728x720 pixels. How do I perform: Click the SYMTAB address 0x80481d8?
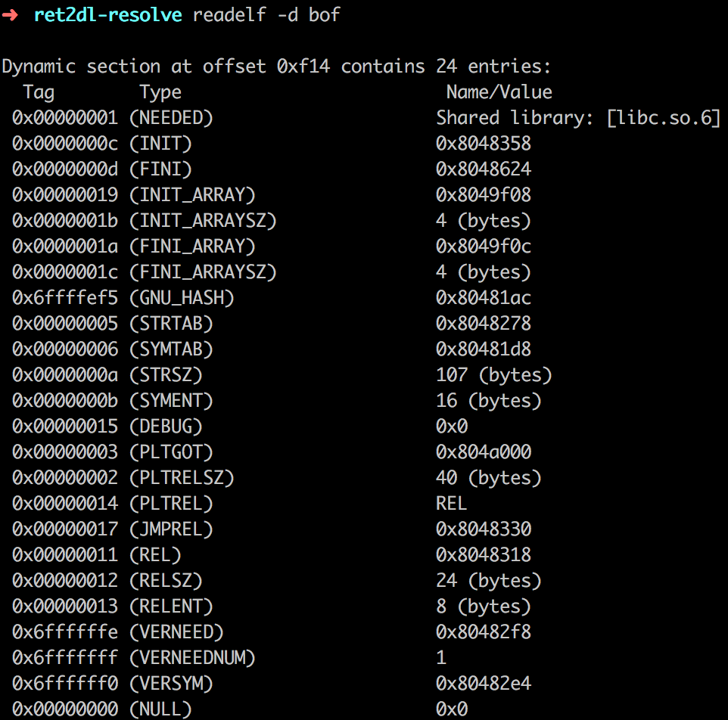[484, 349]
